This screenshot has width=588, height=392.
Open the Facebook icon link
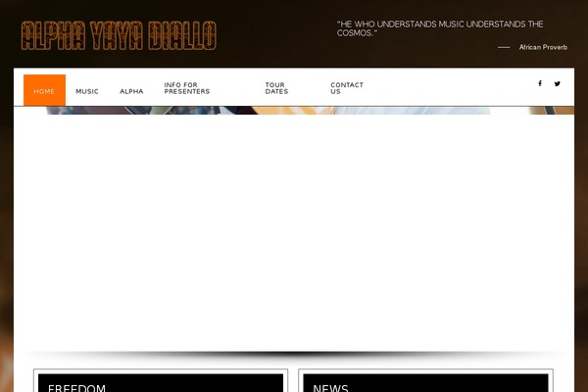point(540,83)
